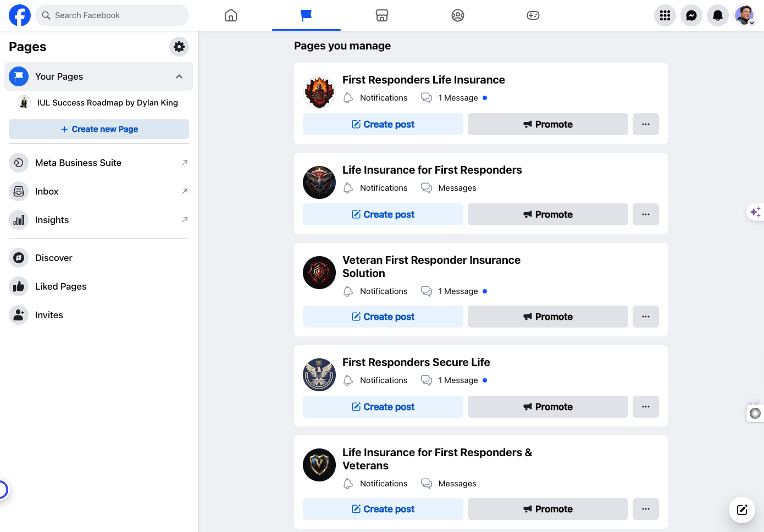
Task: Open 1 Message for Veteran First Responder Insurance Solution
Action: pos(454,291)
